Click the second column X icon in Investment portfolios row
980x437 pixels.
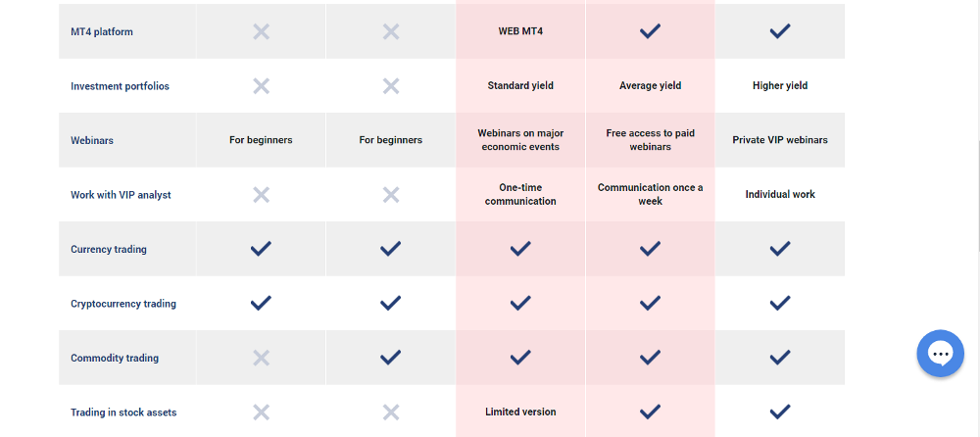pyautogui.click(x=391, y=85)
